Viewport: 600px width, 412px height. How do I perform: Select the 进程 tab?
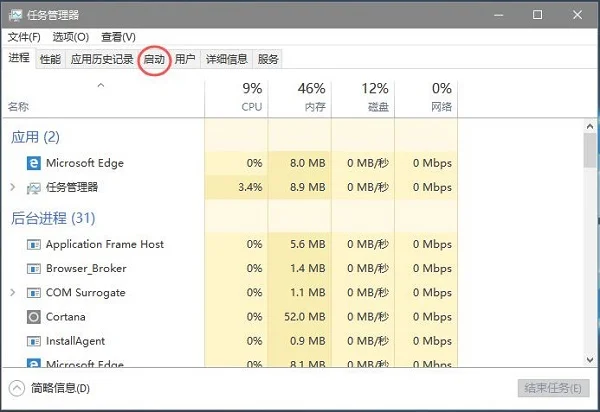click(x=19, y=58)
